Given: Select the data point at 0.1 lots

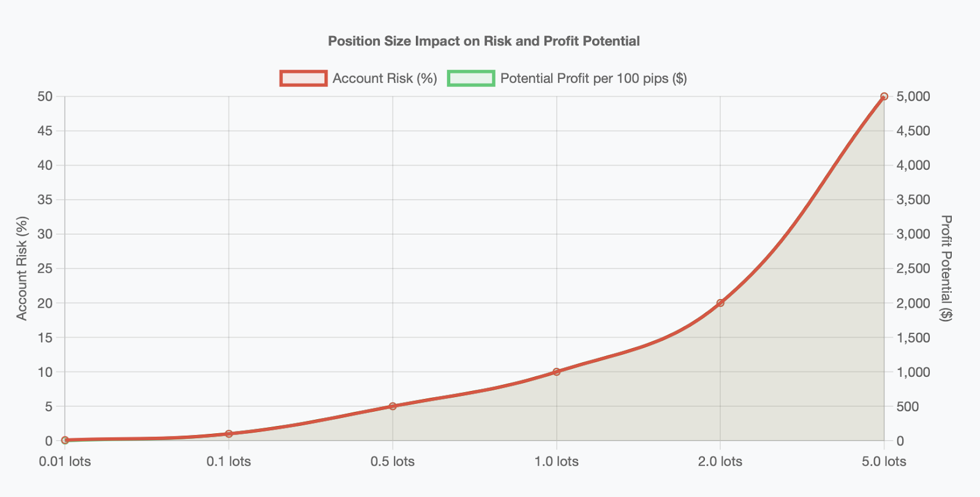Looking at the screenshot, I should (x=228, y=434).
